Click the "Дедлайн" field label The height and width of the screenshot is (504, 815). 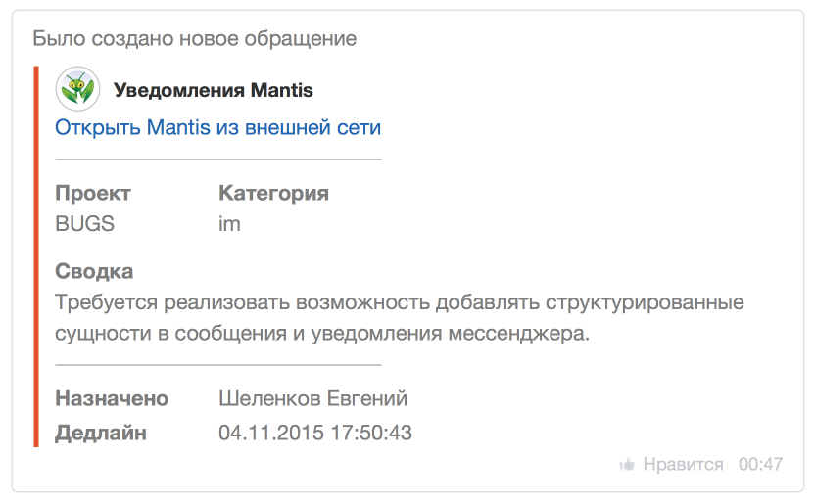(x=101, y=432)
